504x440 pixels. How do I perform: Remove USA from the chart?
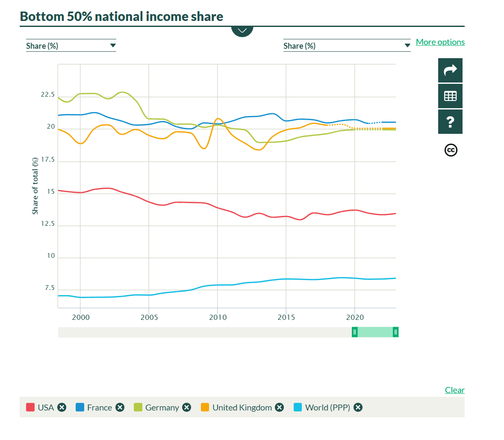point(62,408)
